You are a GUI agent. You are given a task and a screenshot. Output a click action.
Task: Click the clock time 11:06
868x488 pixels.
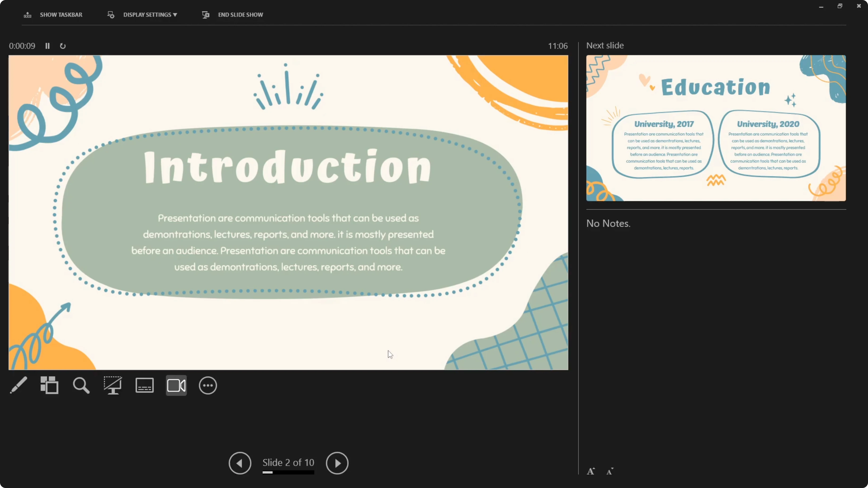(x=558, y=46)
